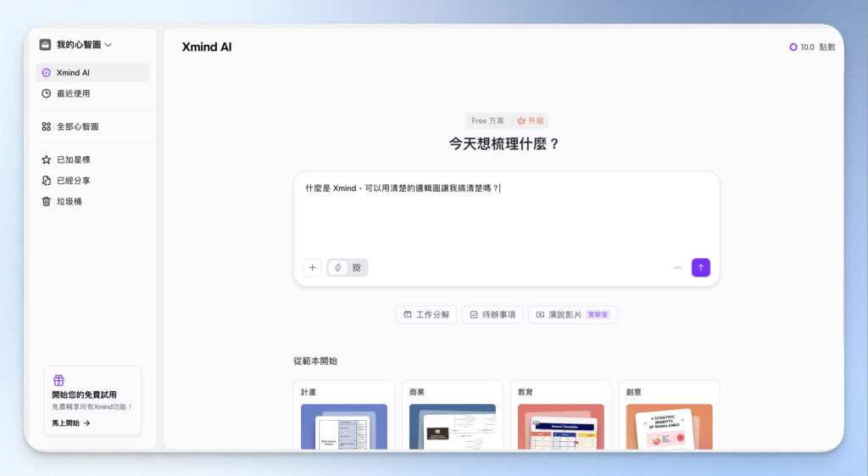Viewport: 868px width, 476px height.
Task: Click the clock icon for 最近使用
Action: pyautogui.click(x=47, y=93)
